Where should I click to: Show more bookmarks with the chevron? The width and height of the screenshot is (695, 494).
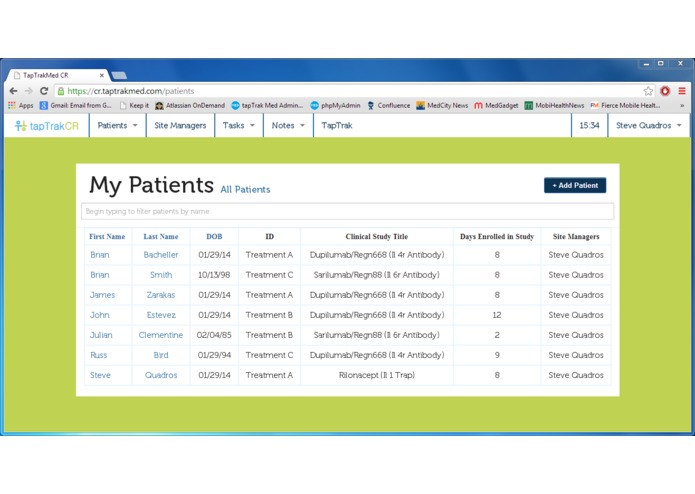click(682, 105)
